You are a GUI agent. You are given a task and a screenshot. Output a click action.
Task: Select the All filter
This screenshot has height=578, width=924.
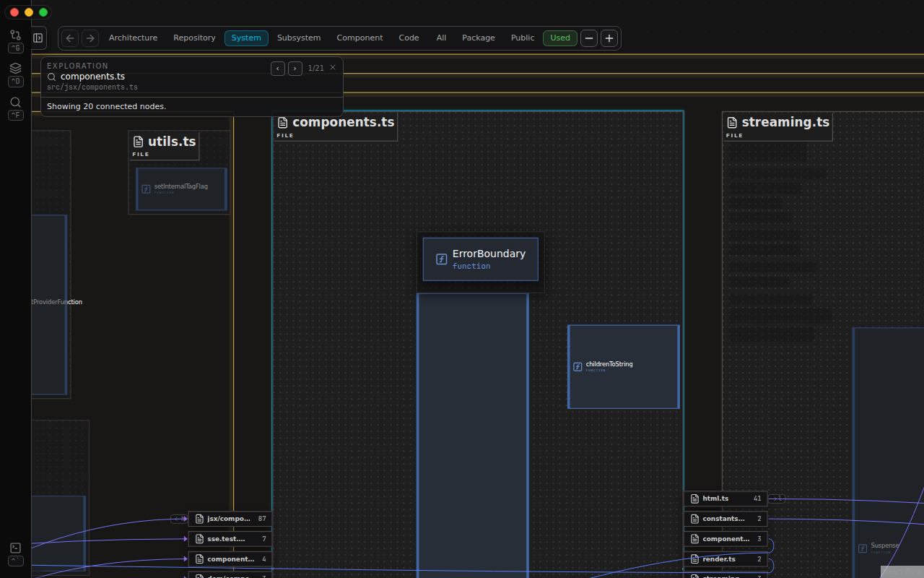click(x=441, y=38)
